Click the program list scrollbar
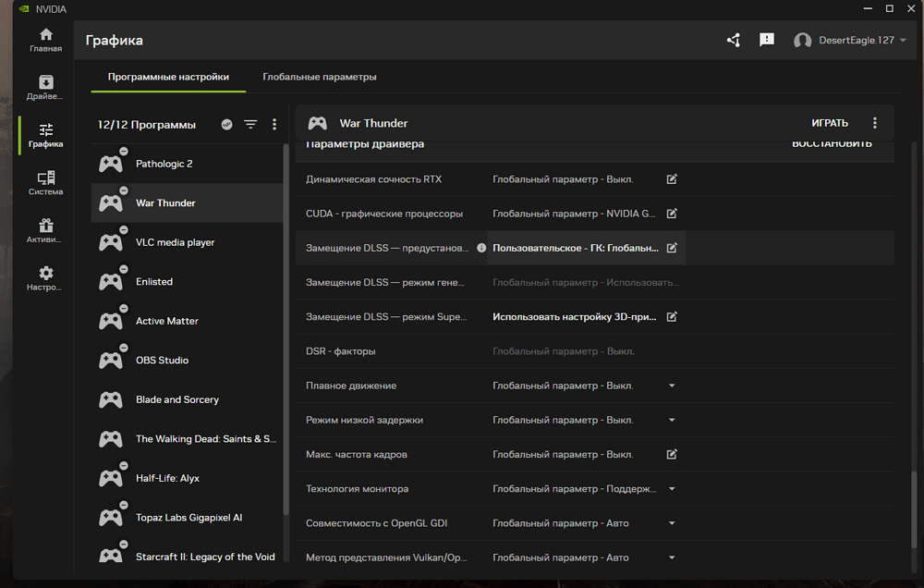This screenshot has width=924, height=588. [286, 330]
